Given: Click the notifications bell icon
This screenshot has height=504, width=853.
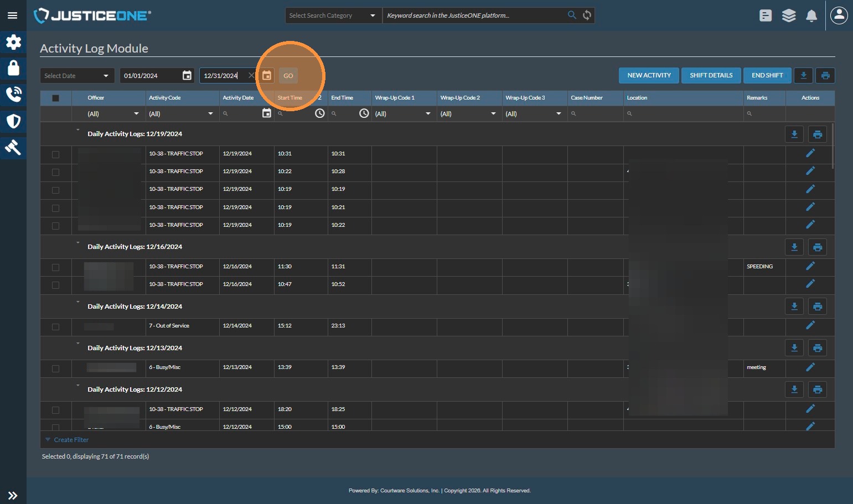Looking at the screenshot, I should tap(811, 15).
